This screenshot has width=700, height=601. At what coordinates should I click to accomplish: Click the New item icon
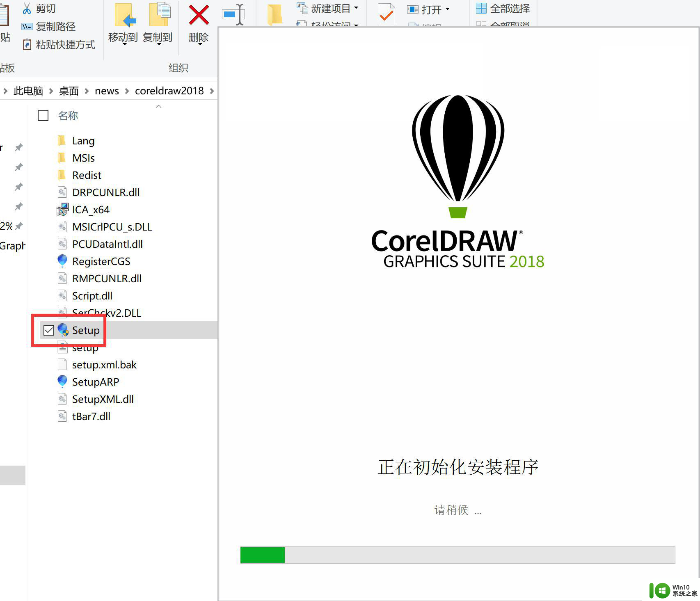(302, 8)
